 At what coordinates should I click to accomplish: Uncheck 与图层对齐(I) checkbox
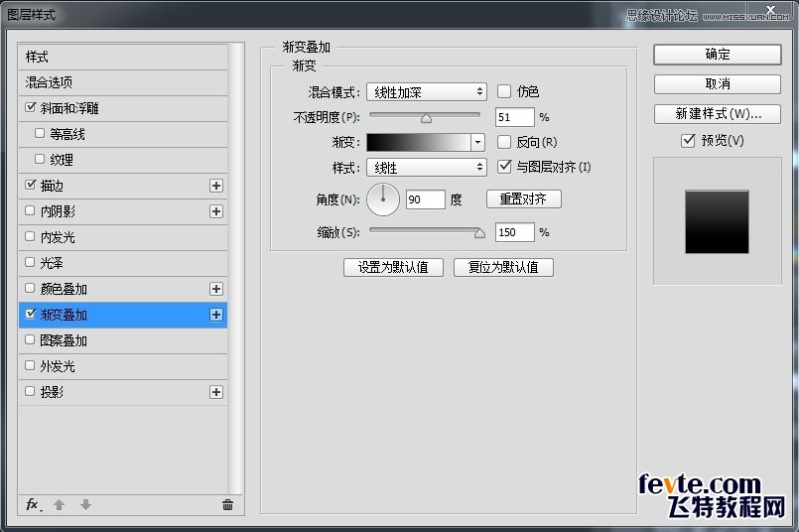(x=504, y=166)
